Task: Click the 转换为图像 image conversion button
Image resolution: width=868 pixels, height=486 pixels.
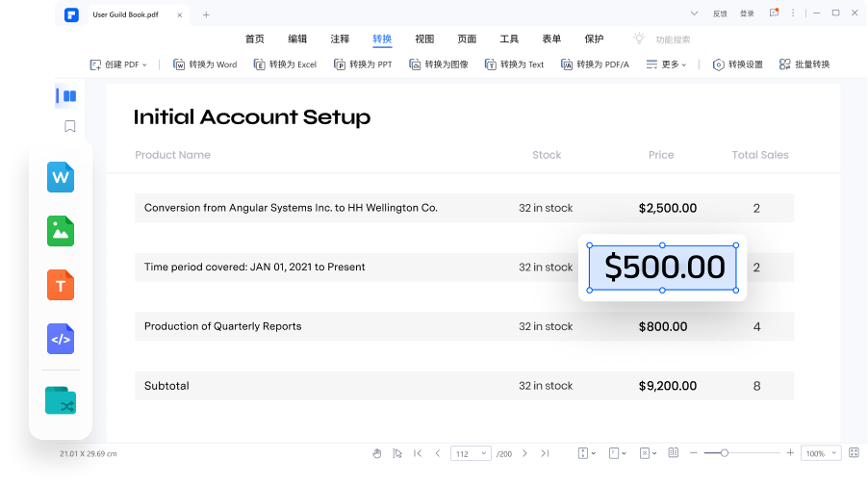Action: (x=439, y=64)
